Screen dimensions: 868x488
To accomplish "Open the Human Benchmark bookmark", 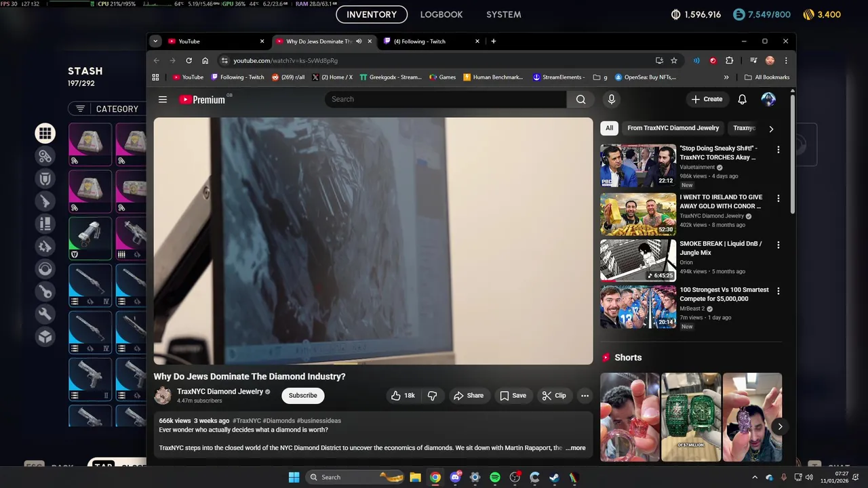I will [493, 77].
